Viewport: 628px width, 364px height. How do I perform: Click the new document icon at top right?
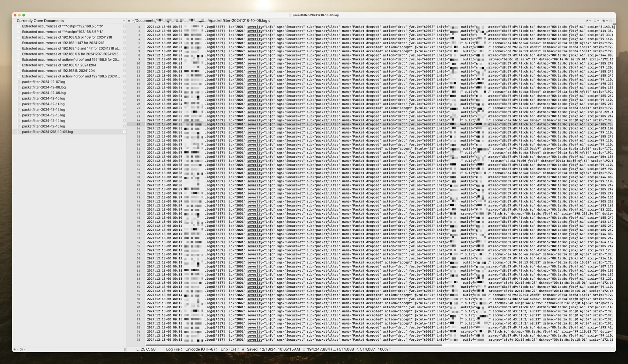coord(611,21)
